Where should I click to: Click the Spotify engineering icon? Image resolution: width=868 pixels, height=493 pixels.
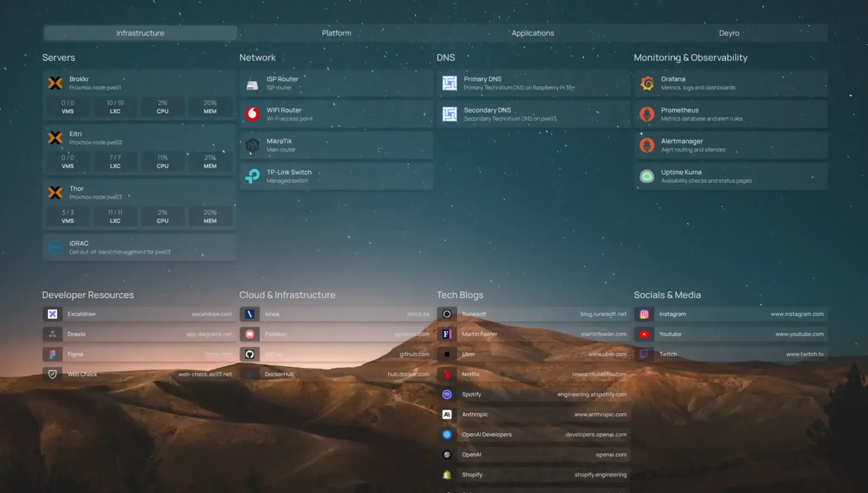[447, 394]
